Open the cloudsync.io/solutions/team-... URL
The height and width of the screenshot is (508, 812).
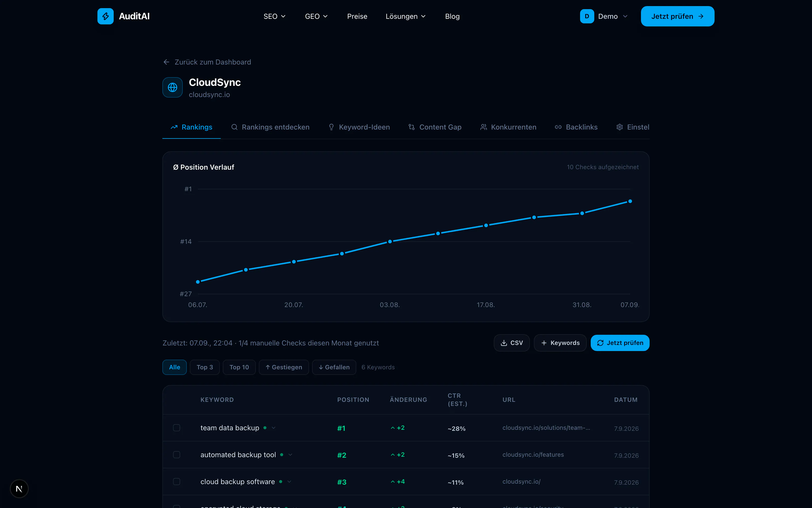tap(546, 428)
